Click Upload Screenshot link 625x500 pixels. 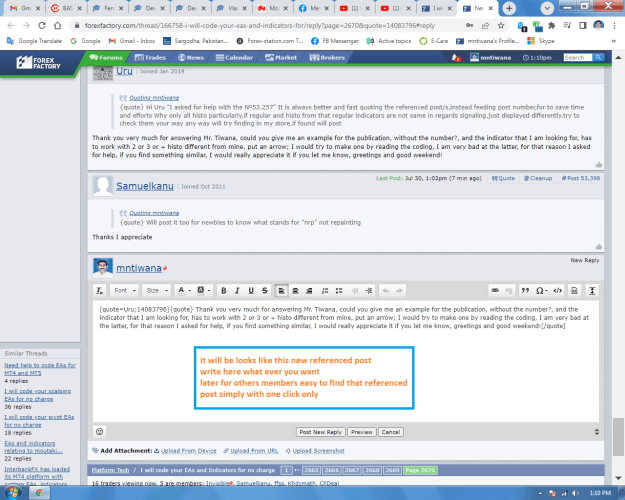pyautogui.click(x=318, y=451)
